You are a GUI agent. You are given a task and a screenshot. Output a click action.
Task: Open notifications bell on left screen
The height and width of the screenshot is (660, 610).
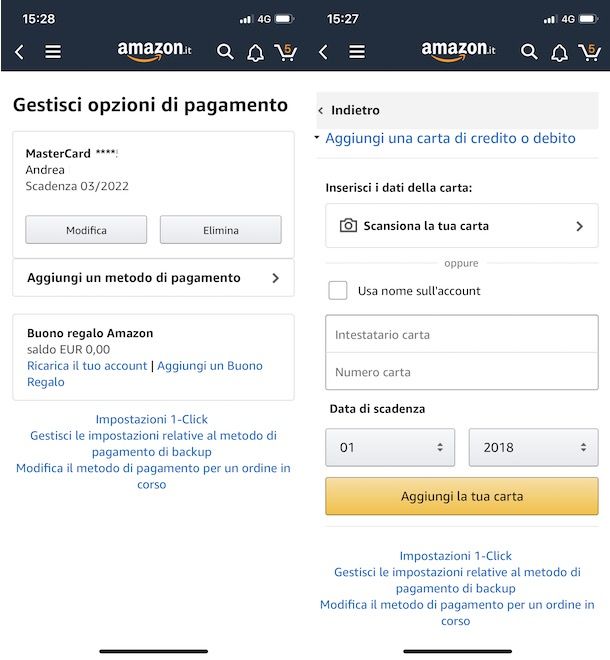click(x=255, y=53)
